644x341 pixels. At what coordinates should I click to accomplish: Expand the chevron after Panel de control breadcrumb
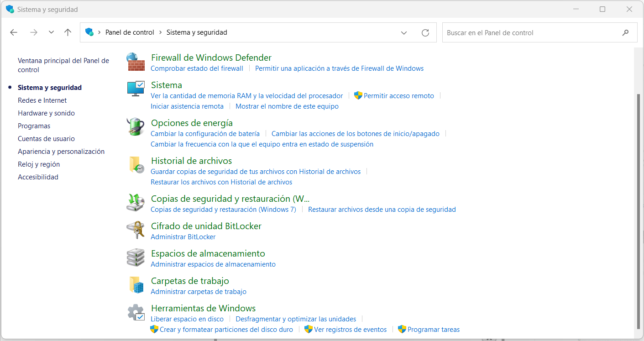point(160,32)
